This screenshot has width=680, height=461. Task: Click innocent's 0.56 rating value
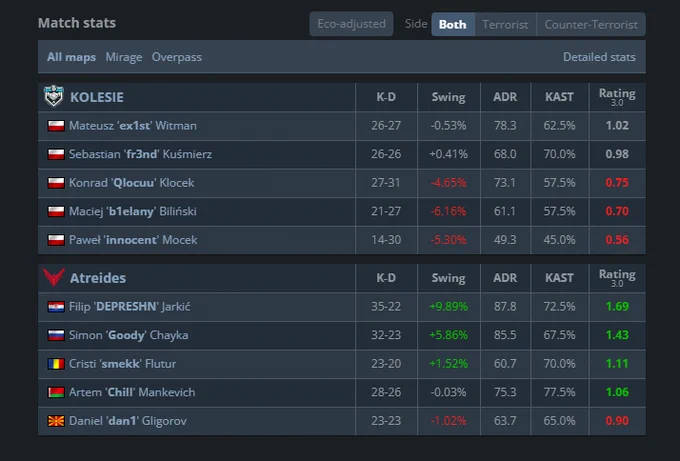617,240
